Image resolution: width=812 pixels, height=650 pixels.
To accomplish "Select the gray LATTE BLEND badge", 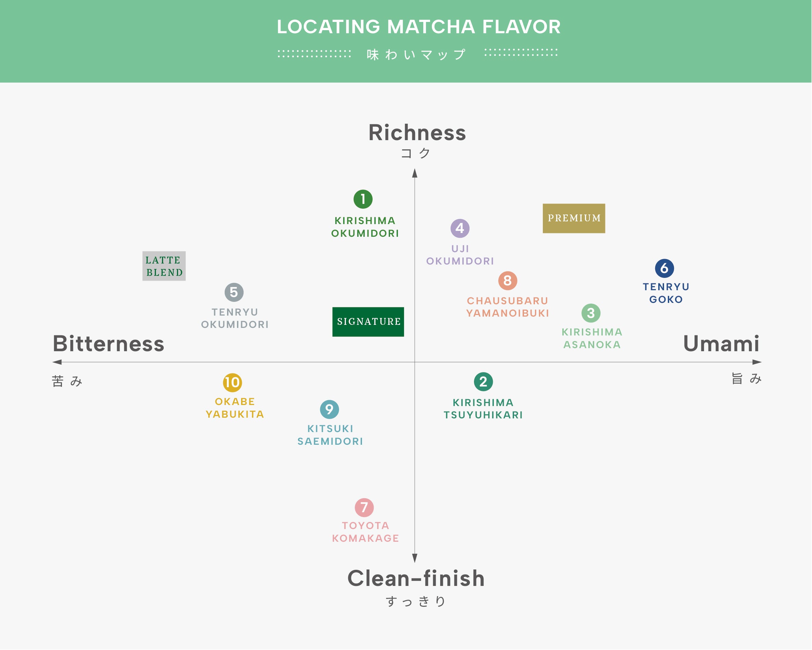I will pos(164,266).
